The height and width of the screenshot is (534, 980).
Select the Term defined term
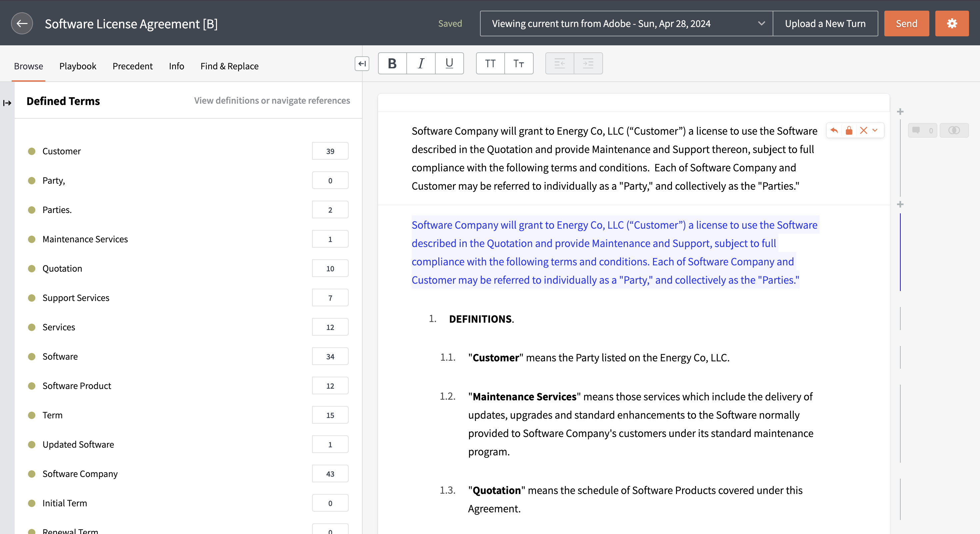pos(53,415)
